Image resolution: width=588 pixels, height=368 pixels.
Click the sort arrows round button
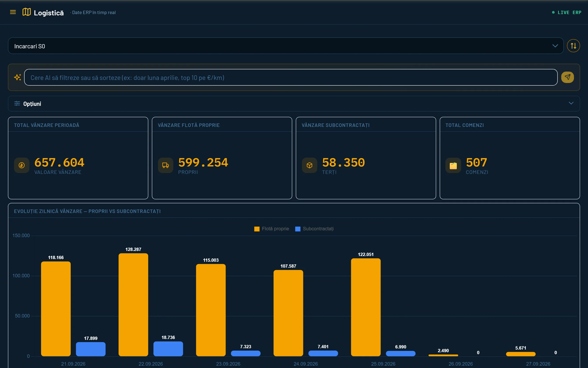pos(573,46)
